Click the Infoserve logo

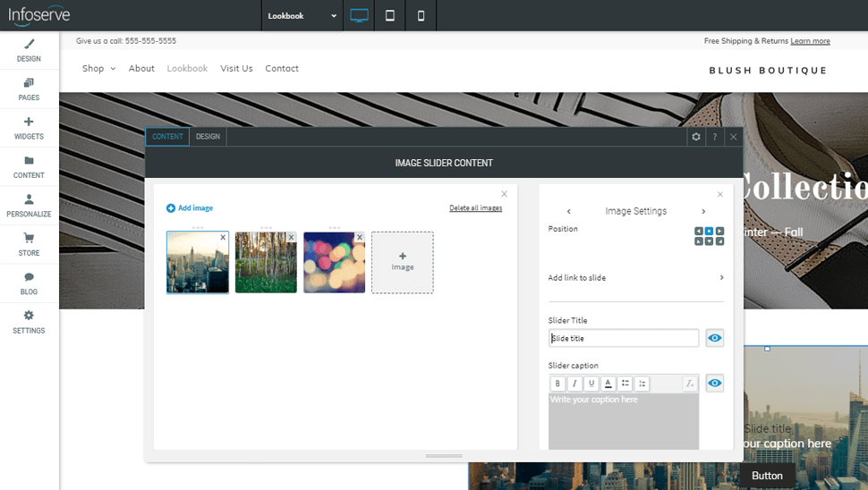click(38, 15)
